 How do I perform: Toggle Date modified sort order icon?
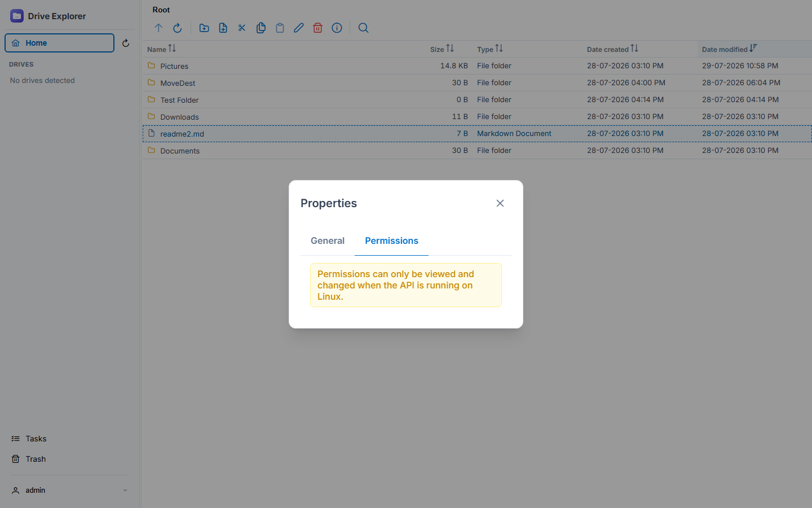click(753, 49)
